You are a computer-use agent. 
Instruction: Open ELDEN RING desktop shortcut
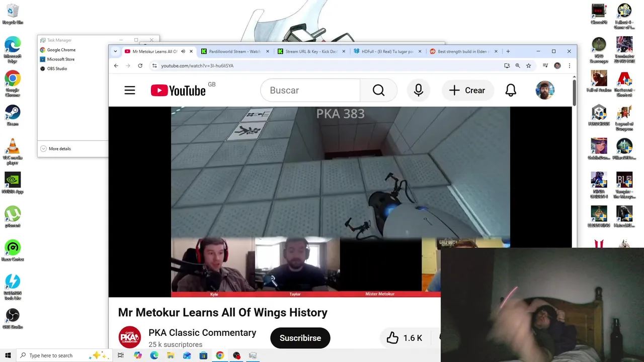(599, 217)
